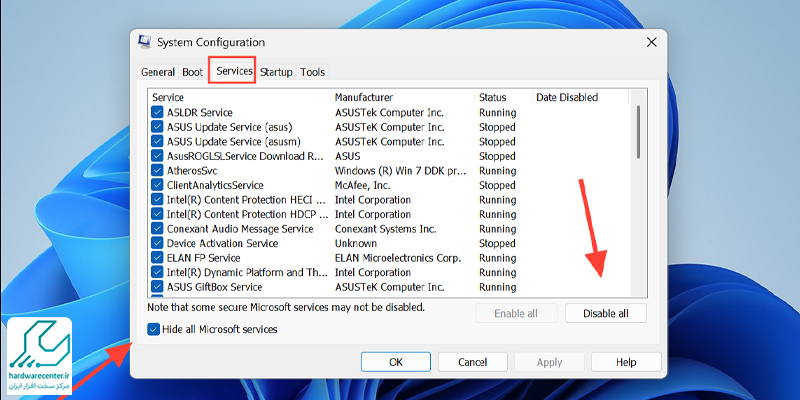Viewport: 800px width, 400px height.
Task: Click the 'ASUS' manufacturer cell of AsusROGLSLService
Action: point(347,156)
